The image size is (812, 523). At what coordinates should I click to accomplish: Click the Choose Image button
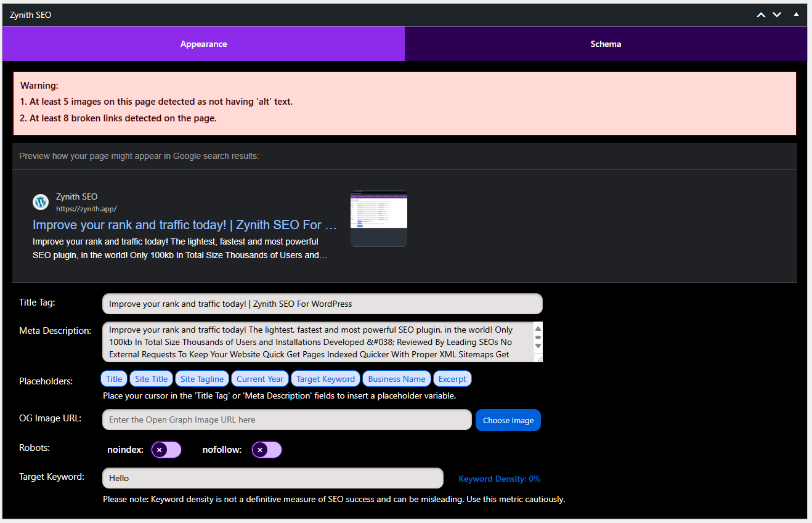click(x=508, y=420)
